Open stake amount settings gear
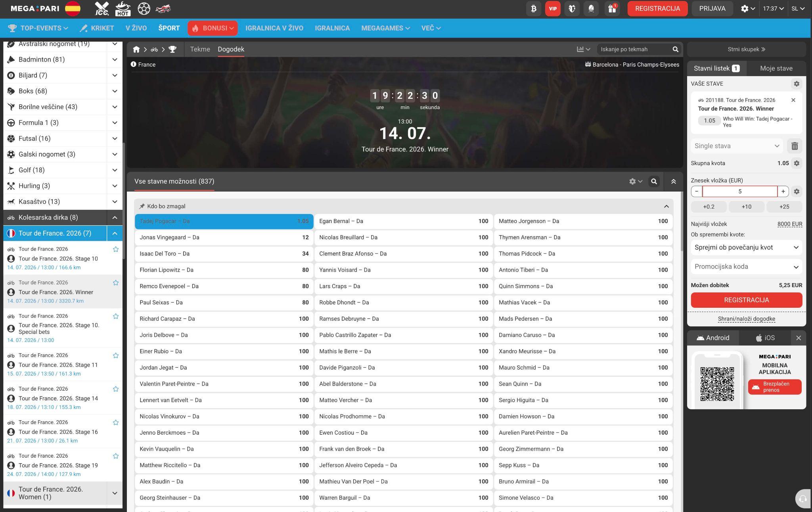 (797, 192)
